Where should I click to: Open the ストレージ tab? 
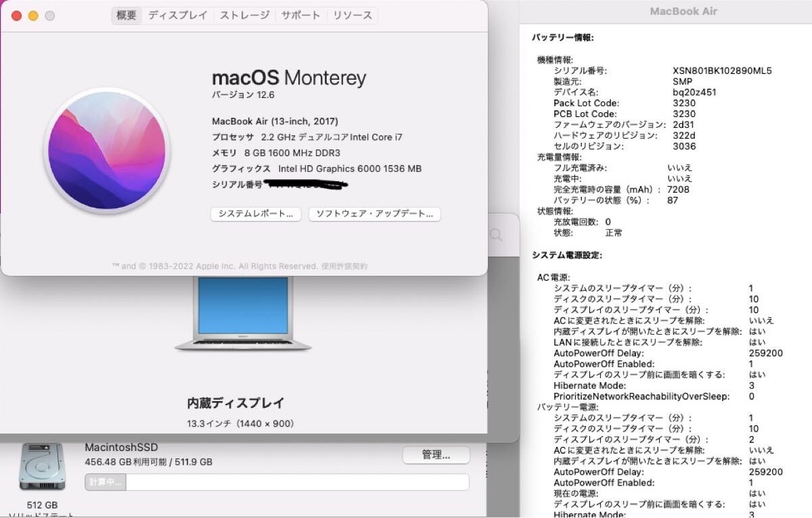[x=245, y=15]
